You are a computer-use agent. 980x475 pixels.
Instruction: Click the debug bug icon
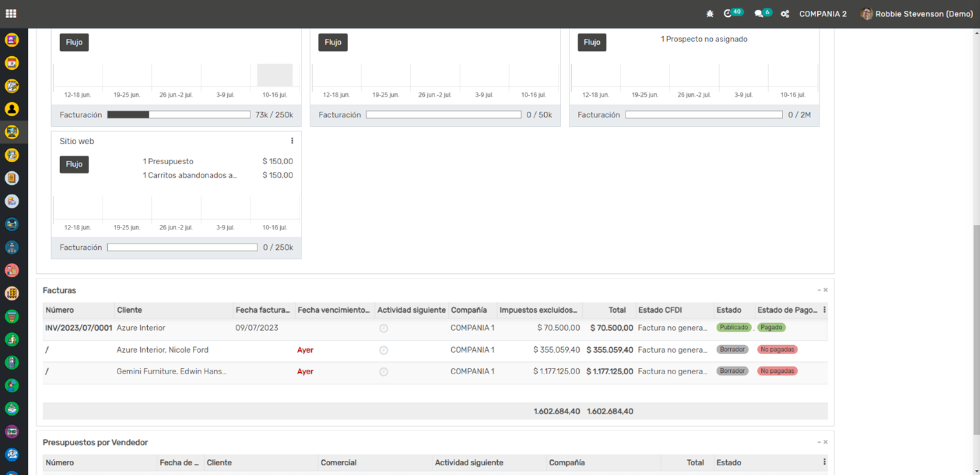click(x=710, y=14)
